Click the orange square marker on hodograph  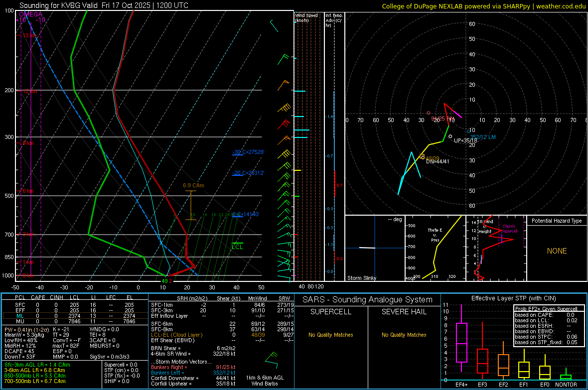click(422, 157)
